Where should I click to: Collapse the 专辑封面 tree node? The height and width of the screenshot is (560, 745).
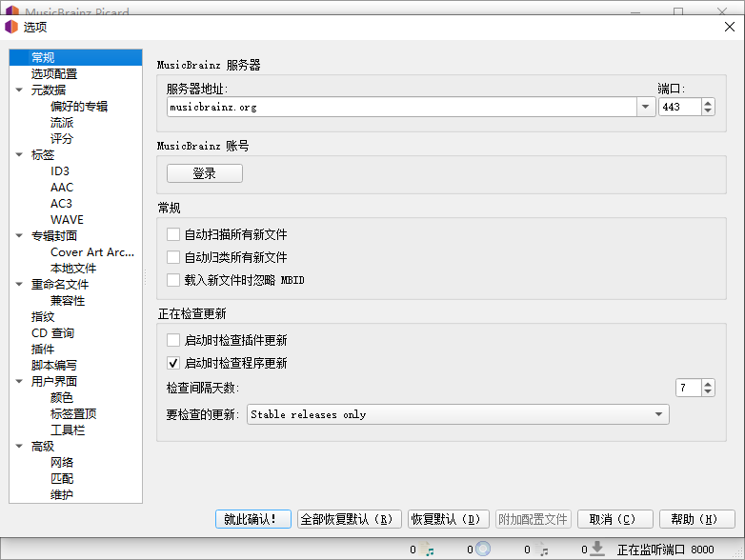click(19, 235)
